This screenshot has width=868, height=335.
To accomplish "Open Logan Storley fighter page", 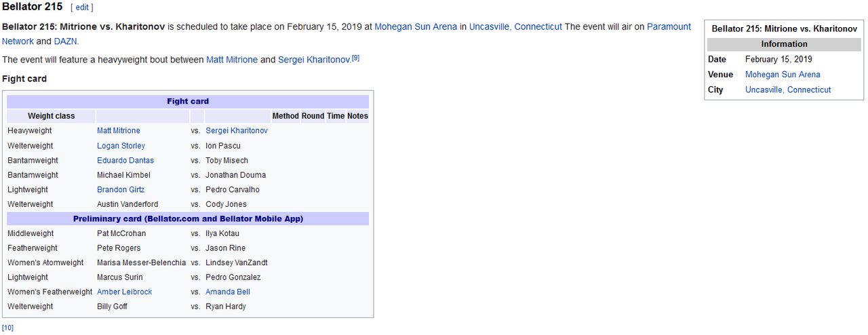I will [x=121, y=146].
